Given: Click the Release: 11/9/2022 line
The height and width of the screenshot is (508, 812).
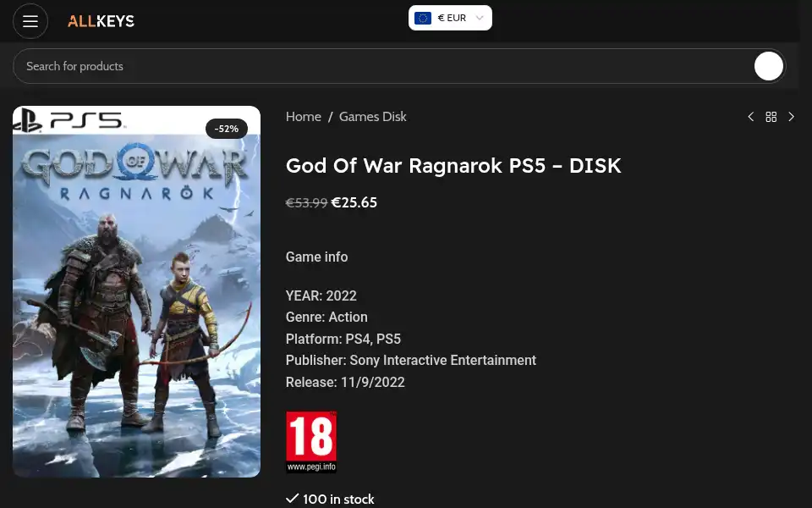Looking at the screenshot, I should (345, 382).
